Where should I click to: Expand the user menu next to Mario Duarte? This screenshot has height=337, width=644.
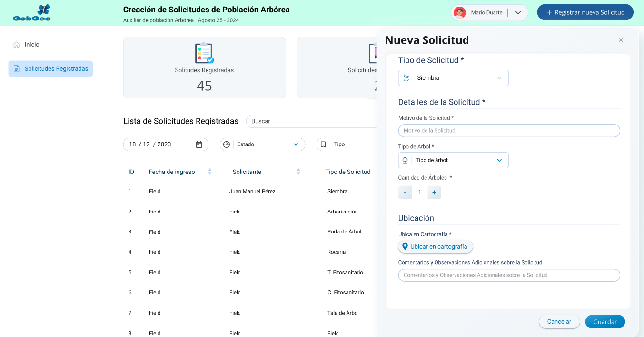point(518,13)
